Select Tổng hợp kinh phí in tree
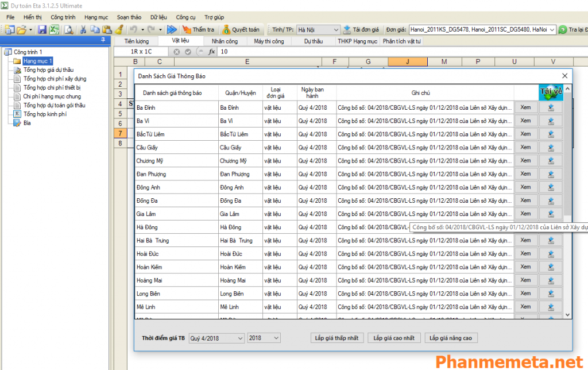The width and height of the screenshot is (588, 370). [x=45, y=114]
